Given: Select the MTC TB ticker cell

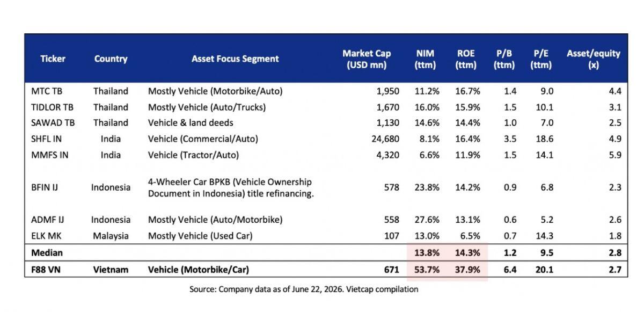Looking at the screenshot, I should pos(47,91).
